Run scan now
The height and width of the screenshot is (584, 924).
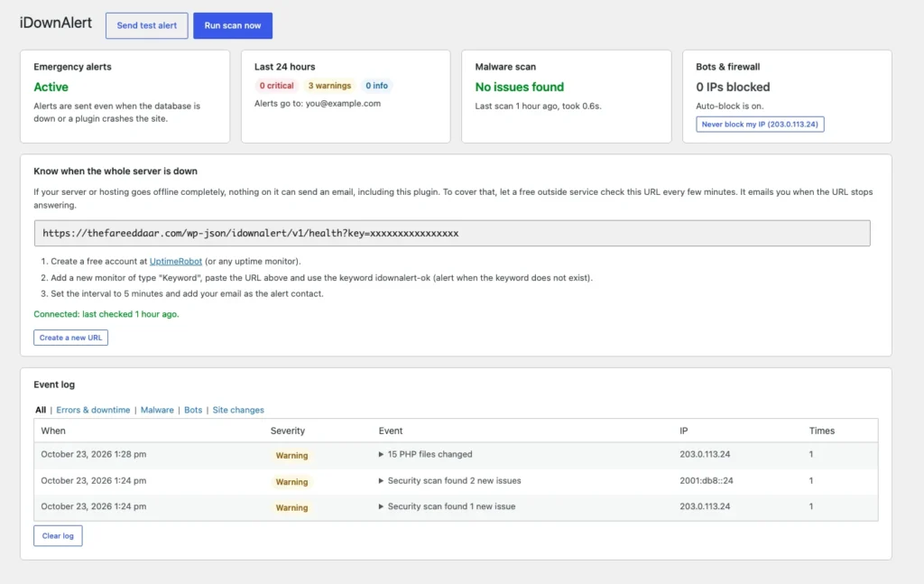tap(233, 25)
